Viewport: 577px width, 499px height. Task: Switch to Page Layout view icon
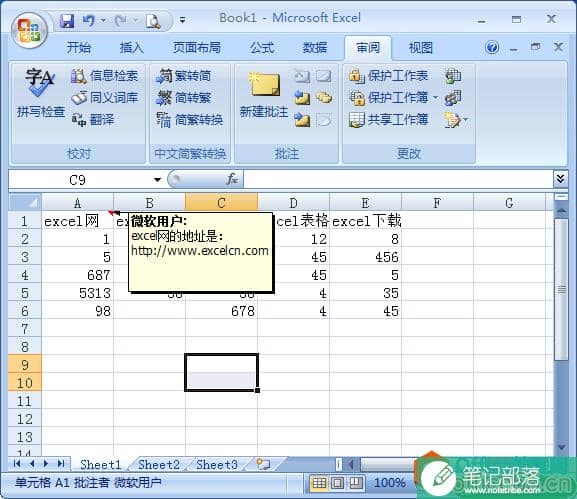click(337, 482)
